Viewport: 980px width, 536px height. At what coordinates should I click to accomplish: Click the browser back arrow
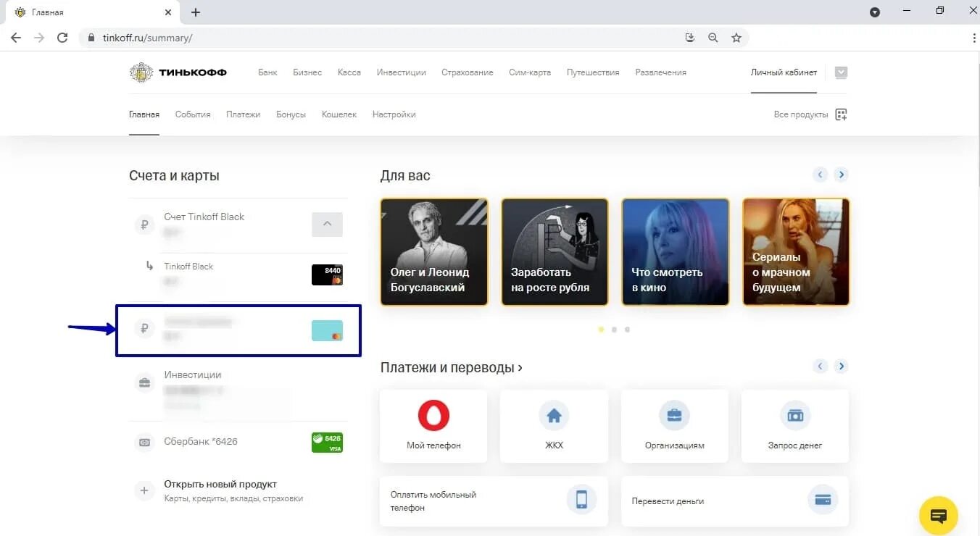[16, 38]
